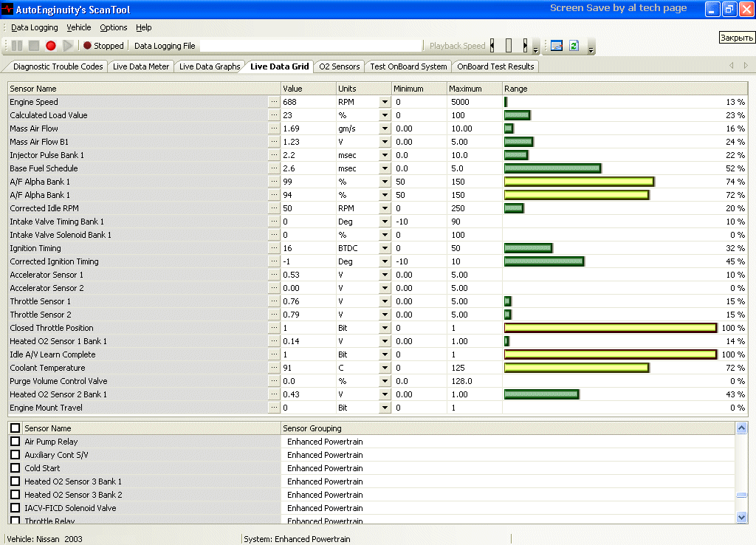Open the Vehicle menu
The image size is (756, 545).
(x=79, y=27)
